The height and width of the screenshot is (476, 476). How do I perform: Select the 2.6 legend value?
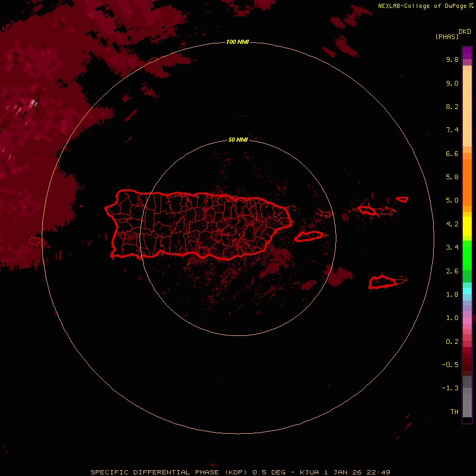[x=452, y=271]
